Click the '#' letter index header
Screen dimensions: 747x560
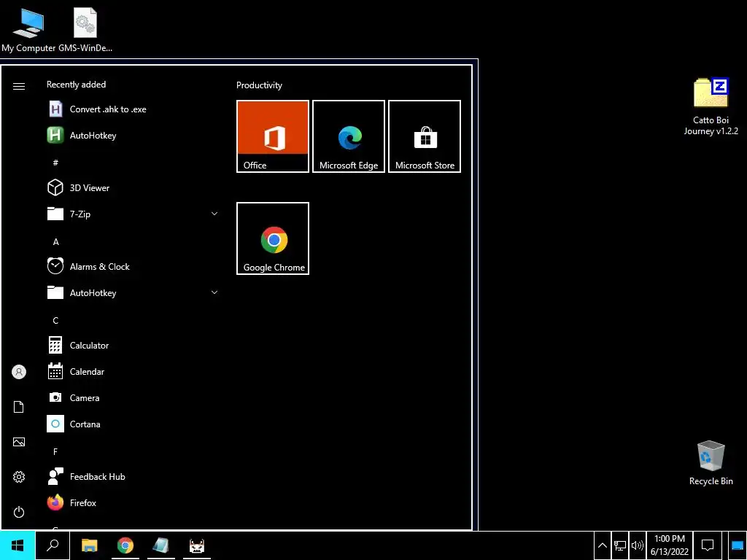55,163
